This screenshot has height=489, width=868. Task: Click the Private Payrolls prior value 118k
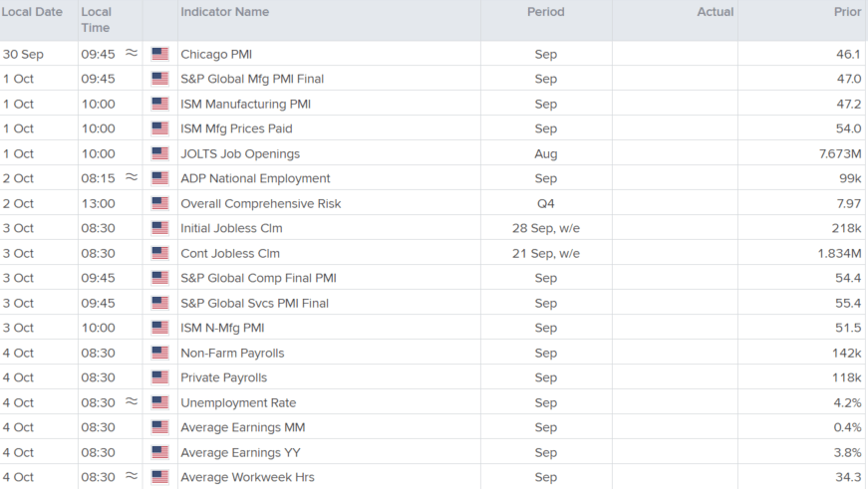click(x=846, y=377)
